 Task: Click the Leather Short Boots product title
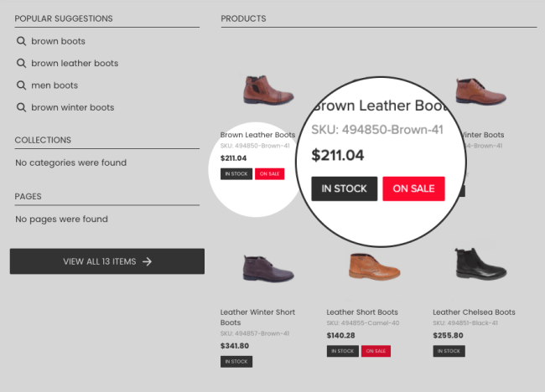[x=362, y=312]
